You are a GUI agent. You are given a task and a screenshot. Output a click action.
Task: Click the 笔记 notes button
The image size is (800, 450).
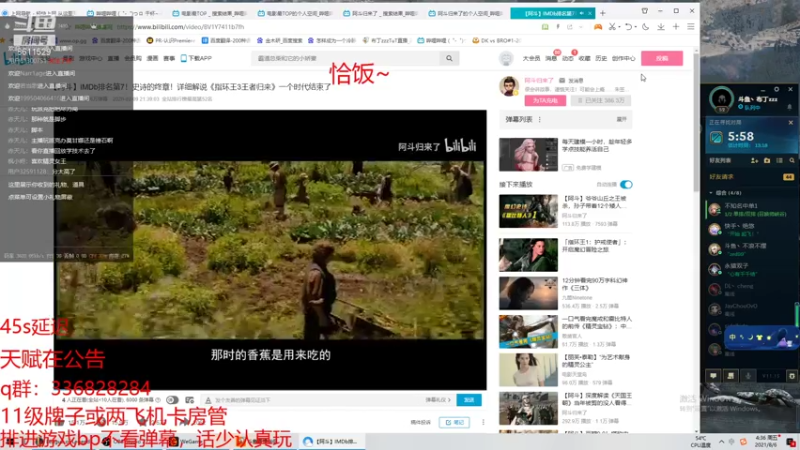[x=454, y=422]
